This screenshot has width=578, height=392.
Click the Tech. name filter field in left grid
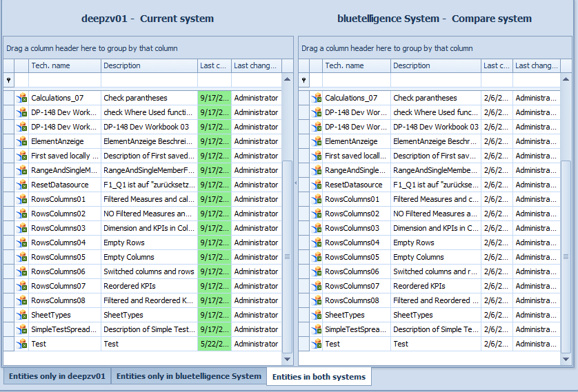(65, 81)
